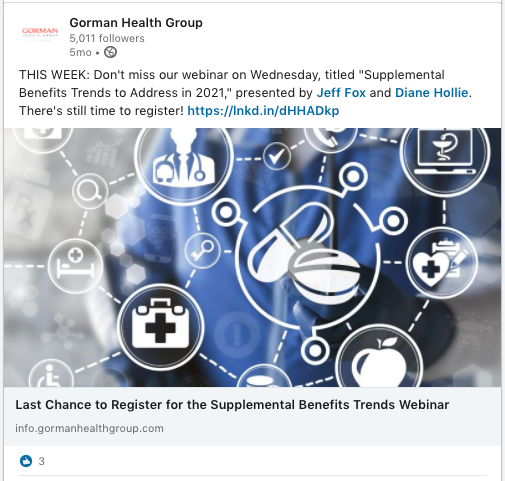Screen dimensions: 505x481
Task: Click the webinar preview image
Action: point(252,257)
